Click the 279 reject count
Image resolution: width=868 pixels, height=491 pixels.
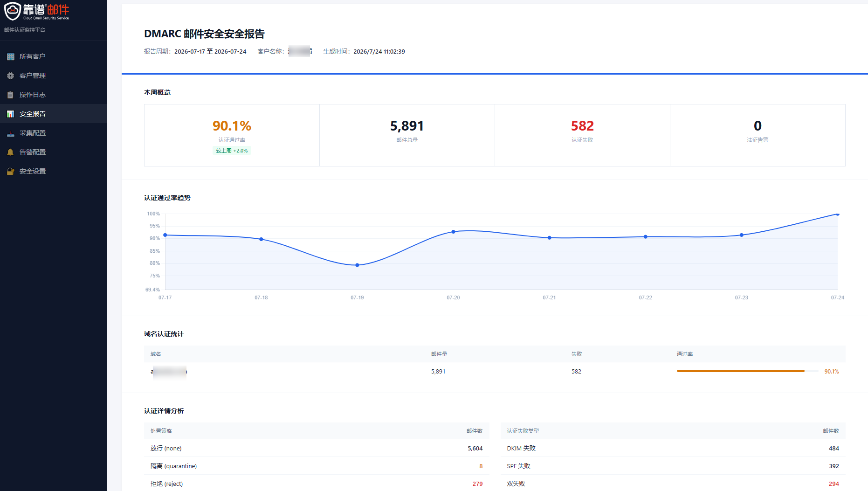(477, 484)
